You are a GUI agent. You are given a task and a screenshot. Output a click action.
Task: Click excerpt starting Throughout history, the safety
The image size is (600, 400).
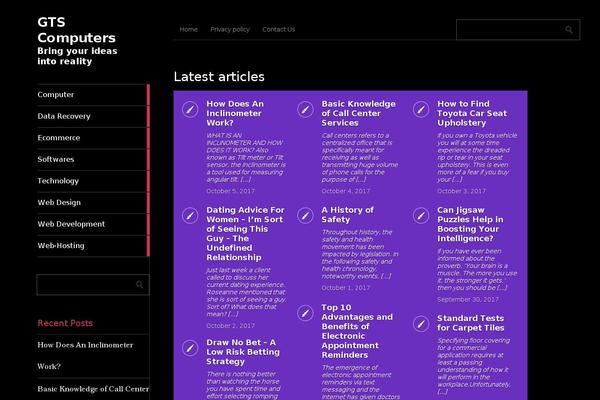(360, 254)
